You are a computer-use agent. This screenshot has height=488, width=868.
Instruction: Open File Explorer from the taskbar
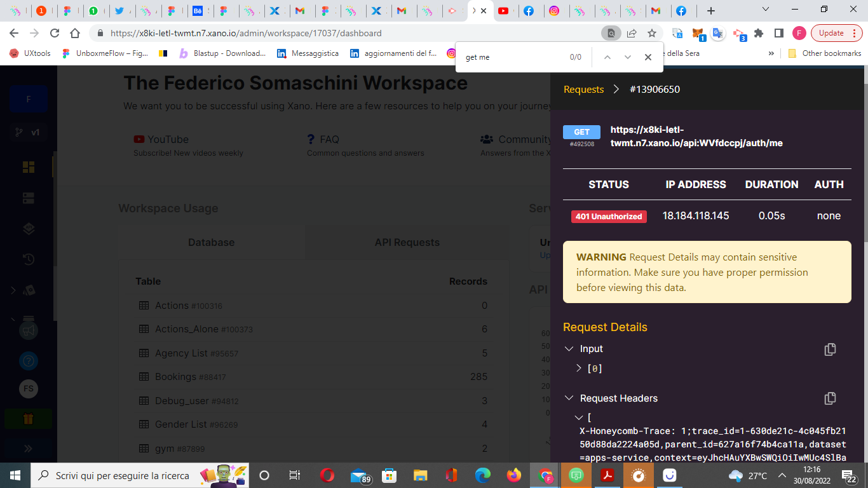(x=421, y=475)
